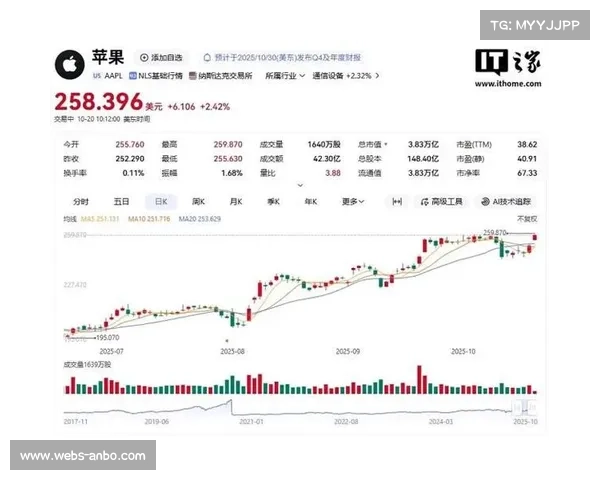This screenshot has width=600, height=480.
Task: Expand more stats with the chevron below 量比
Action: pos(300,185)
